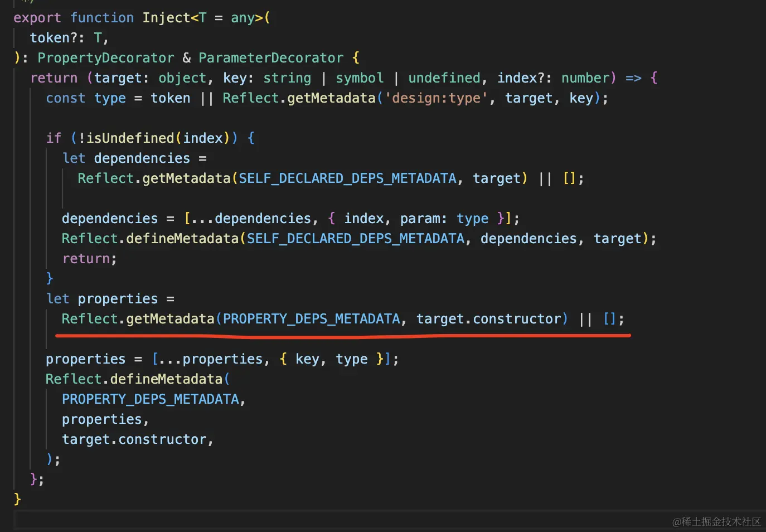Click the bare 'return;' statement

point(90,259)
